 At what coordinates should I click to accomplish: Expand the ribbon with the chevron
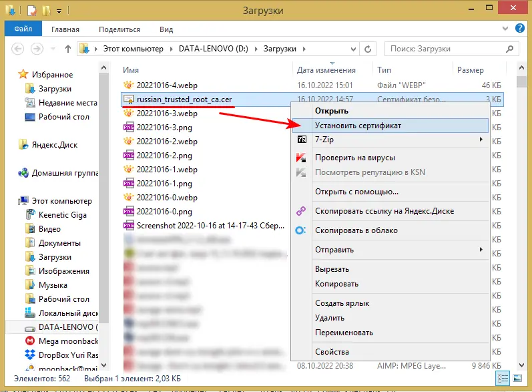(505, 29)
